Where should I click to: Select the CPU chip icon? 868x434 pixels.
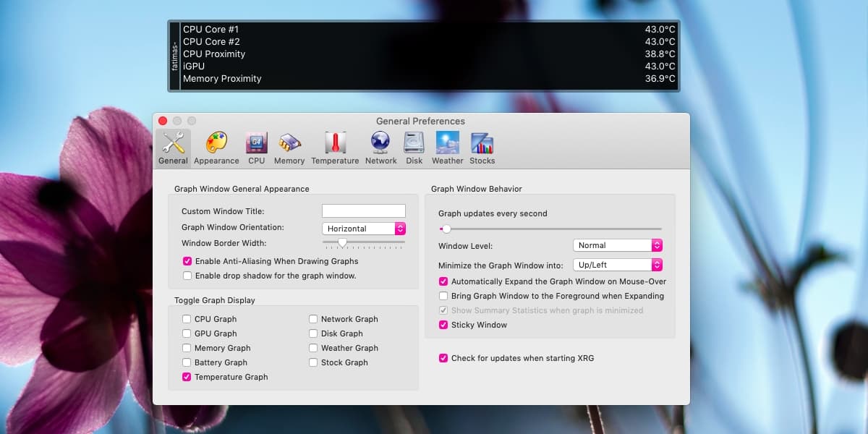click(x=257, y=142)
